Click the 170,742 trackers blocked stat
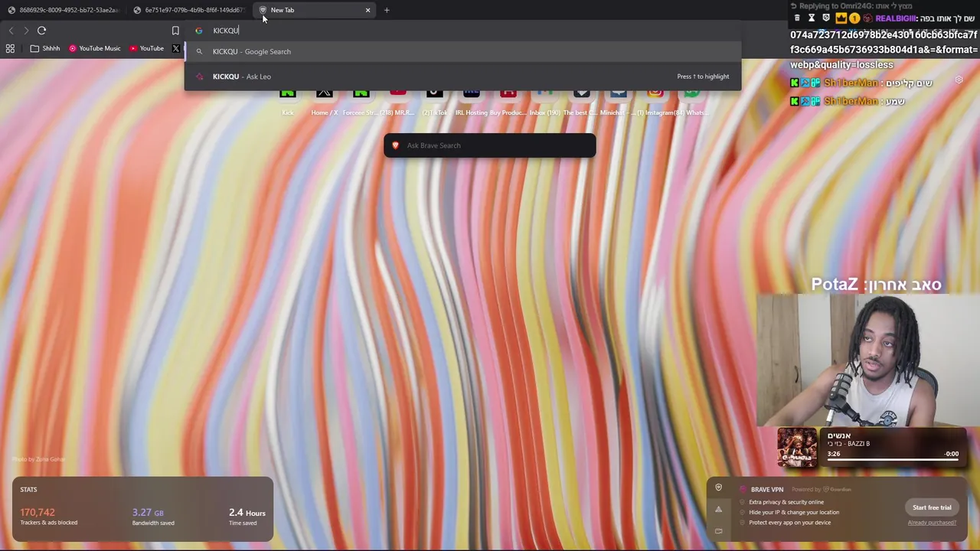The width and height of the screenshot is (980, 551). 49,517
